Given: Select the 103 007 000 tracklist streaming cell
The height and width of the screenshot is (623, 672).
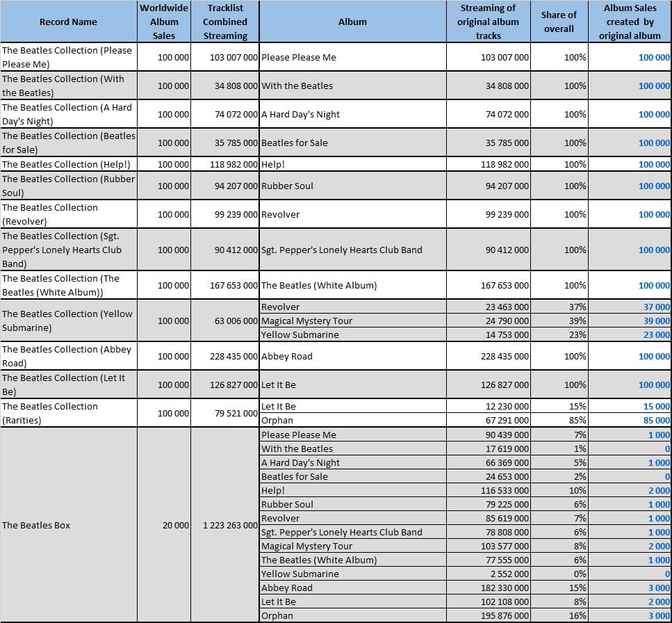Looking at the screenshot, I should (225, 57).
